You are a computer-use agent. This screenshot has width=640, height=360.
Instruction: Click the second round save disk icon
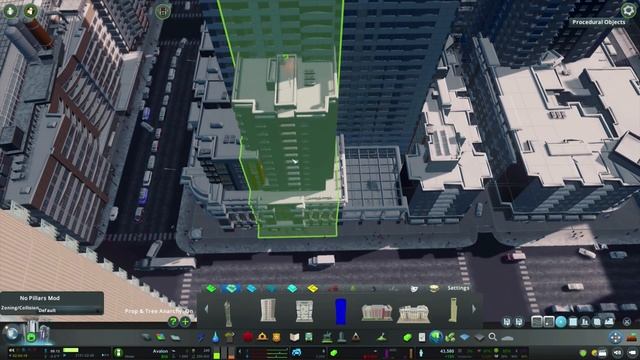coord(519,322)
